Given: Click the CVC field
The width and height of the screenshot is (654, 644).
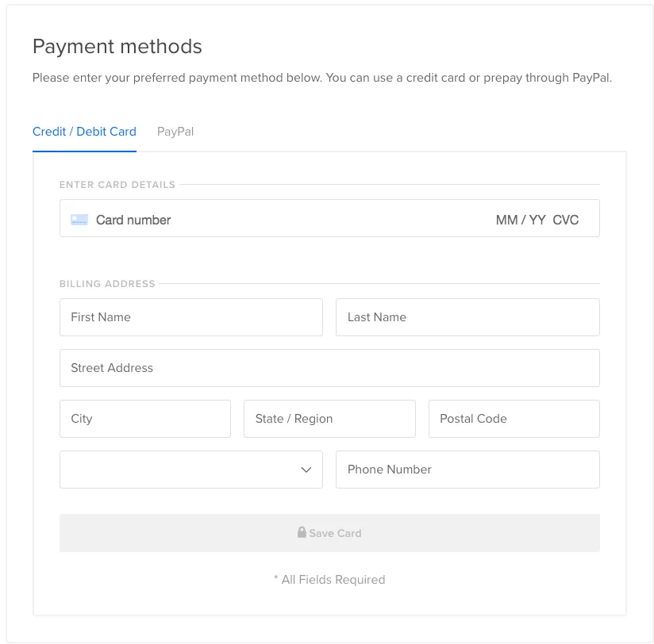Looking at the screenshot, I should tap(566, 220).
